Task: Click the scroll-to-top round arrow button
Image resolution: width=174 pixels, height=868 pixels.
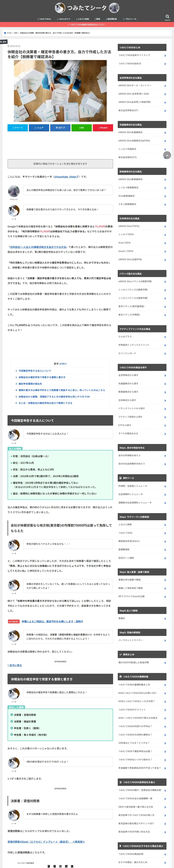Action: pos(167,155)
